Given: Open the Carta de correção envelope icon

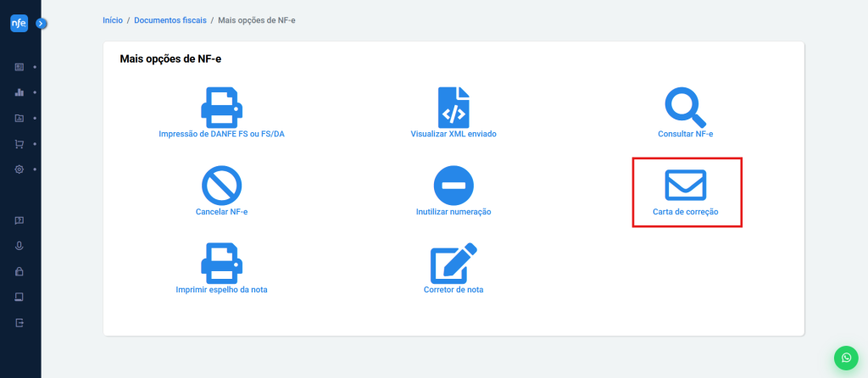Looking at the screenshot, I should pos(686,184).
